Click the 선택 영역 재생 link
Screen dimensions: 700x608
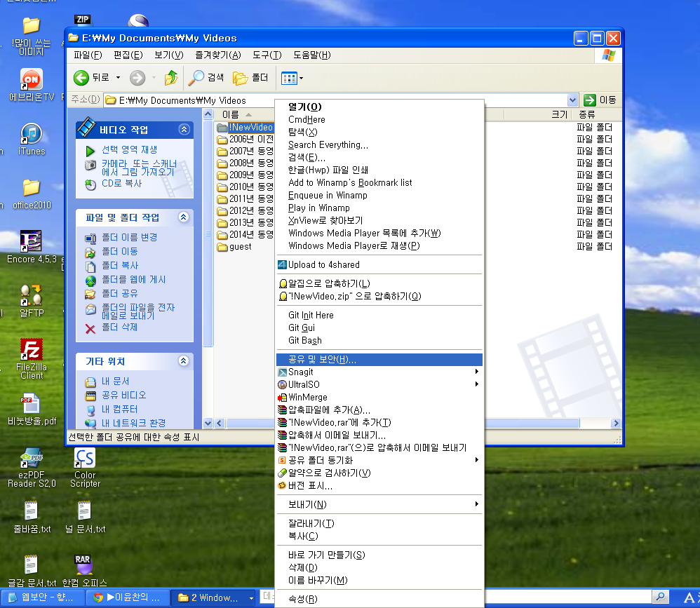[130, 149]
